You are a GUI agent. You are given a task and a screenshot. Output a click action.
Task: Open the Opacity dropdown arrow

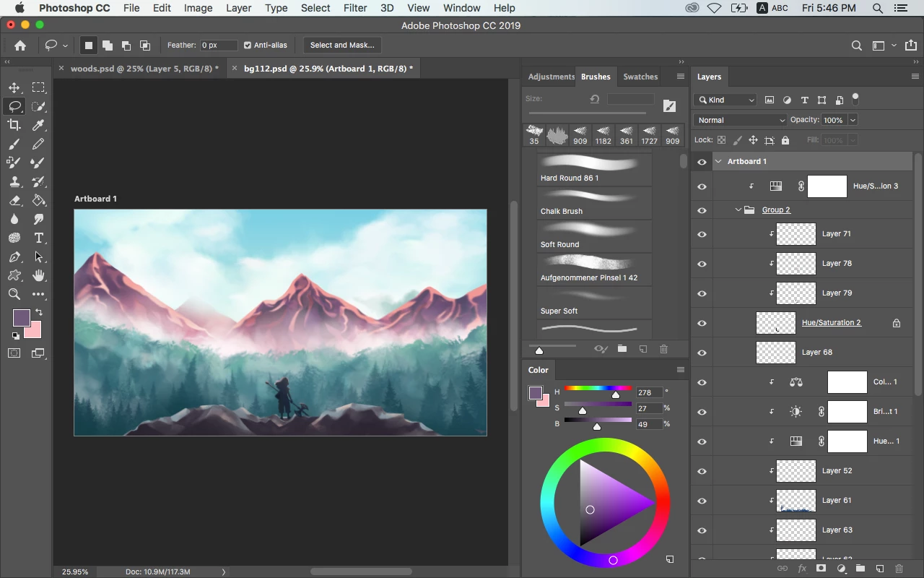coord(853,120)
